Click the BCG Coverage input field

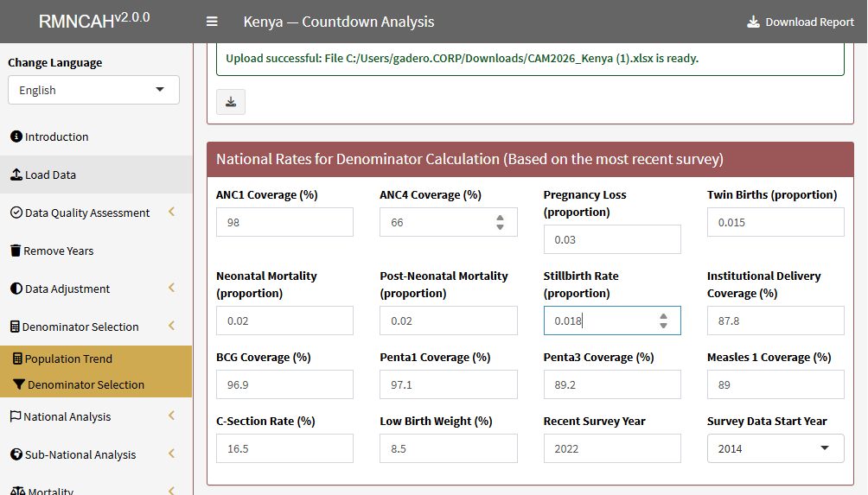pos(284,384)
